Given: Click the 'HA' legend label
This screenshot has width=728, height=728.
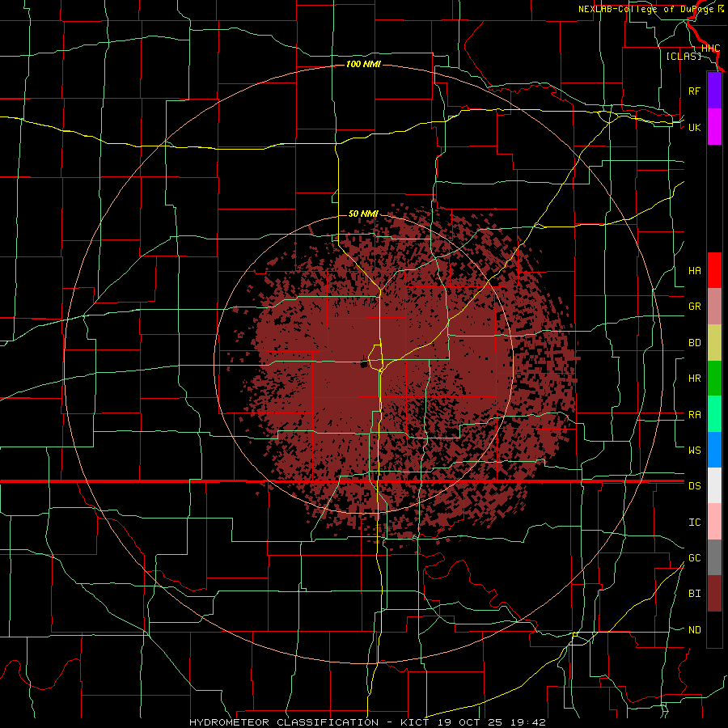Looking at the screenshot, I should 695,271.
